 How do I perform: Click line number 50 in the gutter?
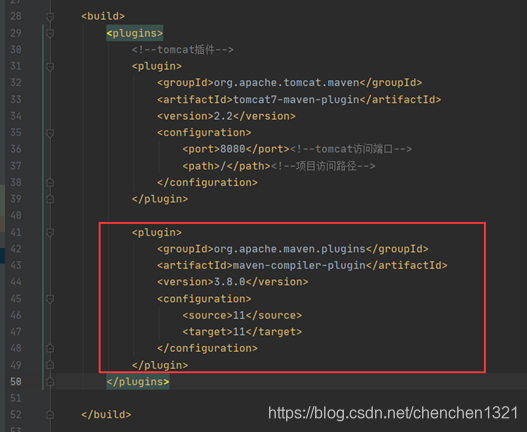click(x=16, y=382)
